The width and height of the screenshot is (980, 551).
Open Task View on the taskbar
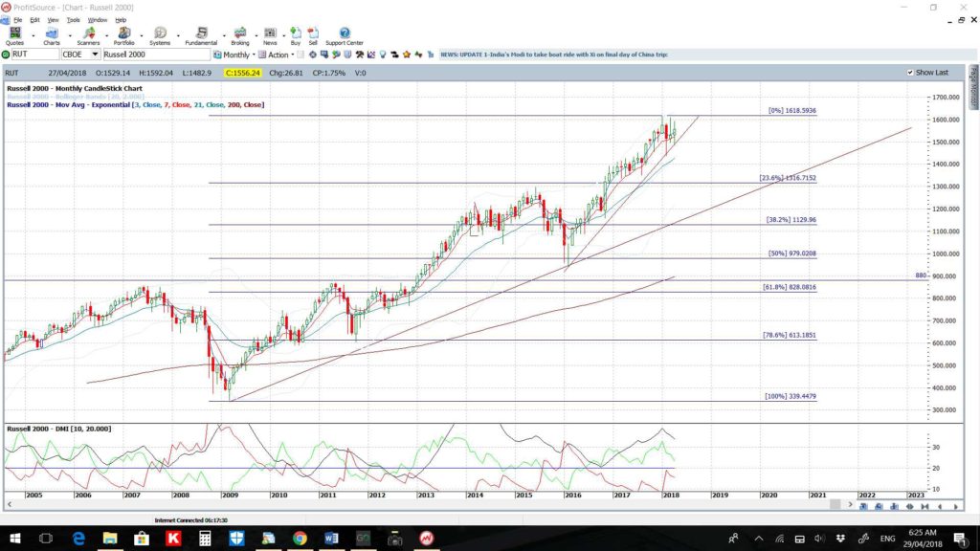point(46,538)
